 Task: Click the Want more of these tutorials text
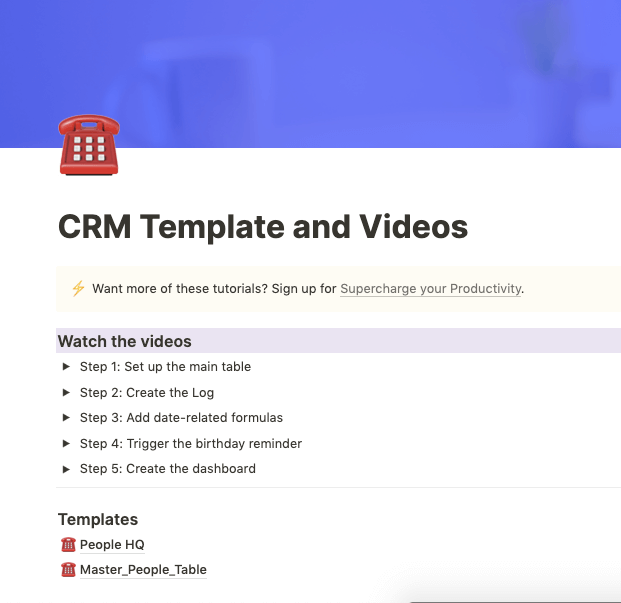click(x=180, y=289)
